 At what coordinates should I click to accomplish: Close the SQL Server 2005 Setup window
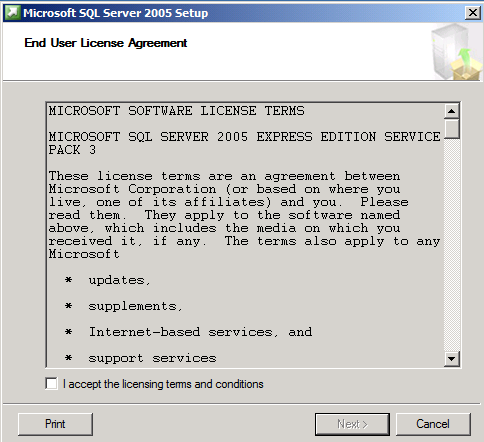click(x=473, y=13)
